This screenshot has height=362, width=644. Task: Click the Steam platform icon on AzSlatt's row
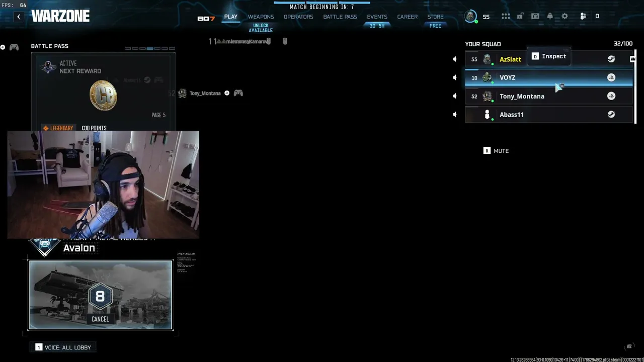[611, 59]
